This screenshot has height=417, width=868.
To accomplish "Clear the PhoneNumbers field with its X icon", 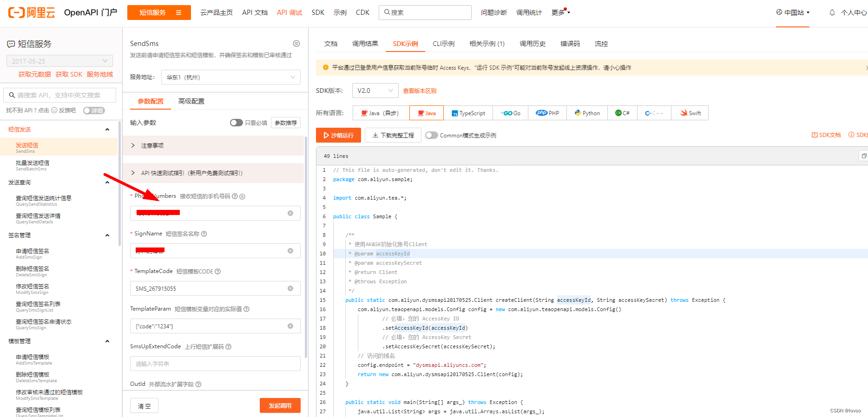I will 290,213.
